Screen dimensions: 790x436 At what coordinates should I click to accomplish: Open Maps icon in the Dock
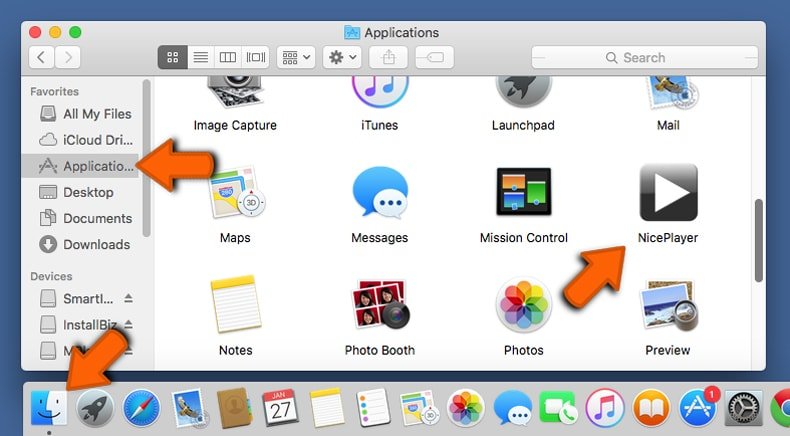tap(419, 408)
